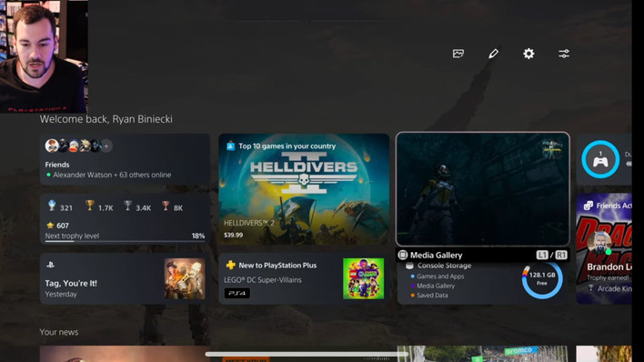Viewport: 644px width, 362px height.
Task: Click the Media Gallery label icon
Action: point(403,256)
